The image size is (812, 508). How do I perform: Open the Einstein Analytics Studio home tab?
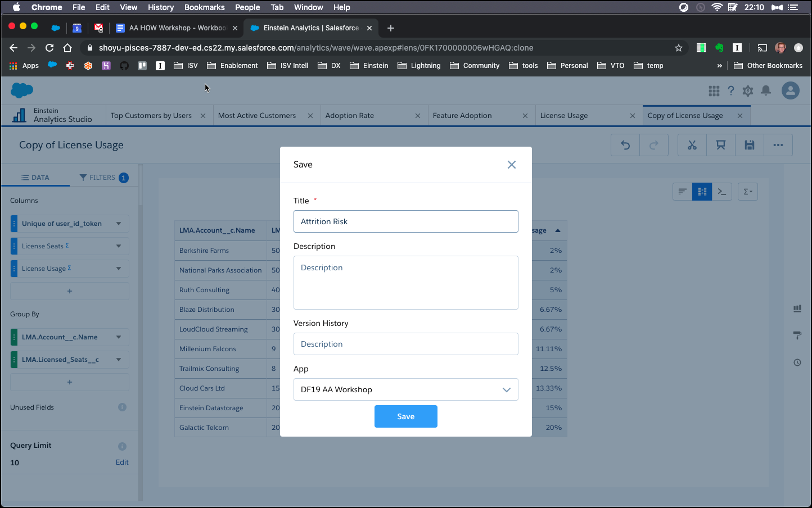(x=53, y=115)
